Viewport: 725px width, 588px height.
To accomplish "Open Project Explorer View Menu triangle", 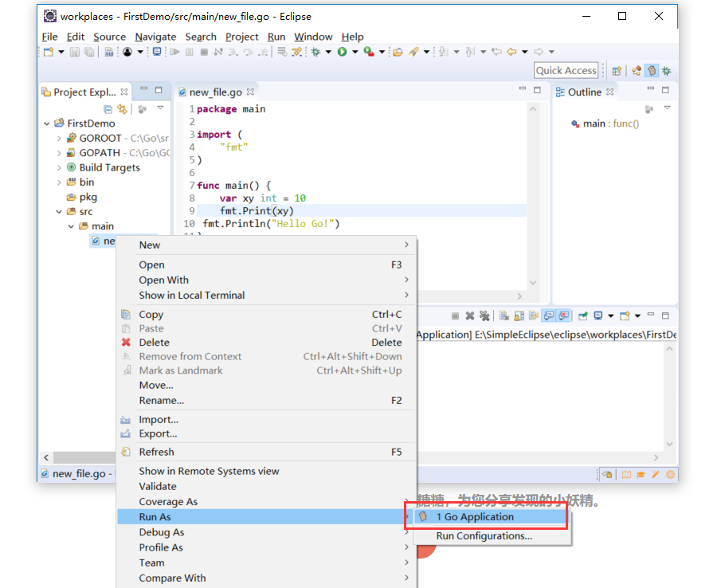I will tap(160, 108).
